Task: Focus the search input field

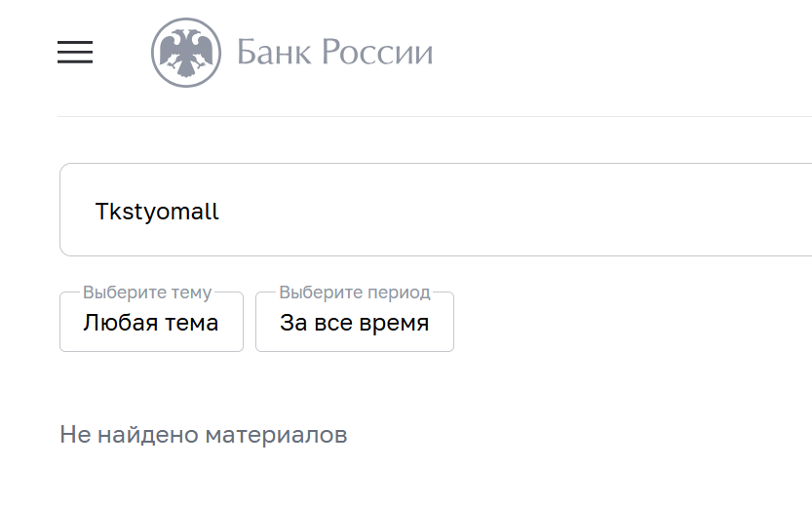Action: (x=439, y=211)
